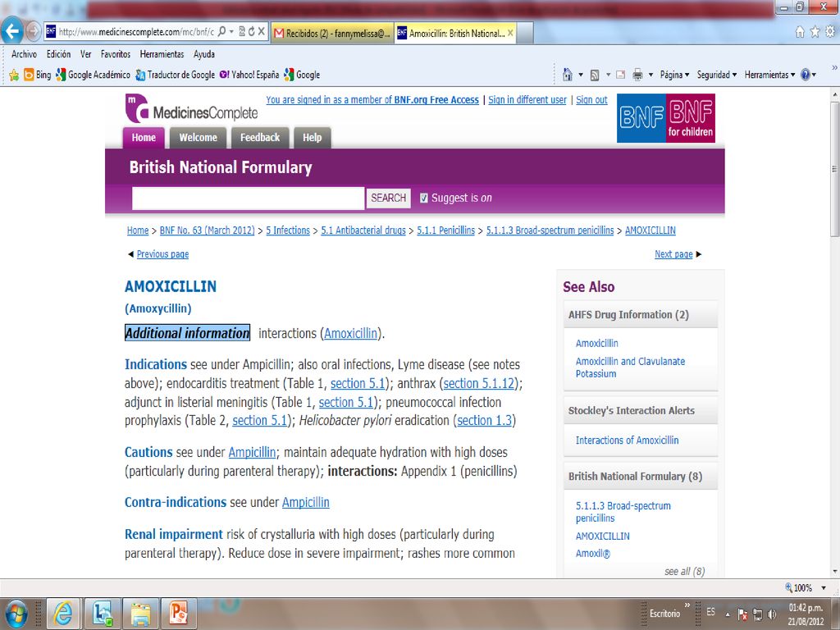Screen dimensions: 840x630
Task: Click the Read mail icon in command bar
Action: pos(620,75)
